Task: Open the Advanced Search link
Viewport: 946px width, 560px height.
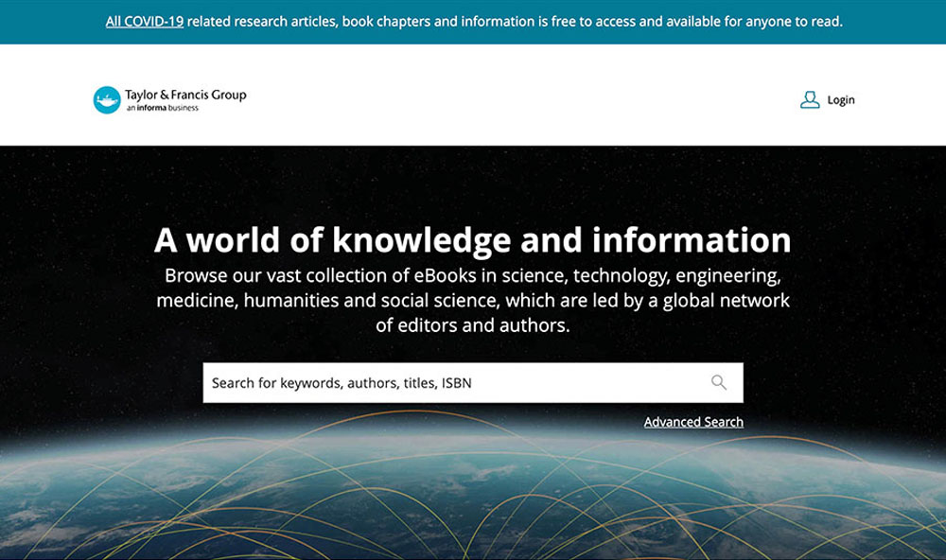Action: tap(693, 422)
